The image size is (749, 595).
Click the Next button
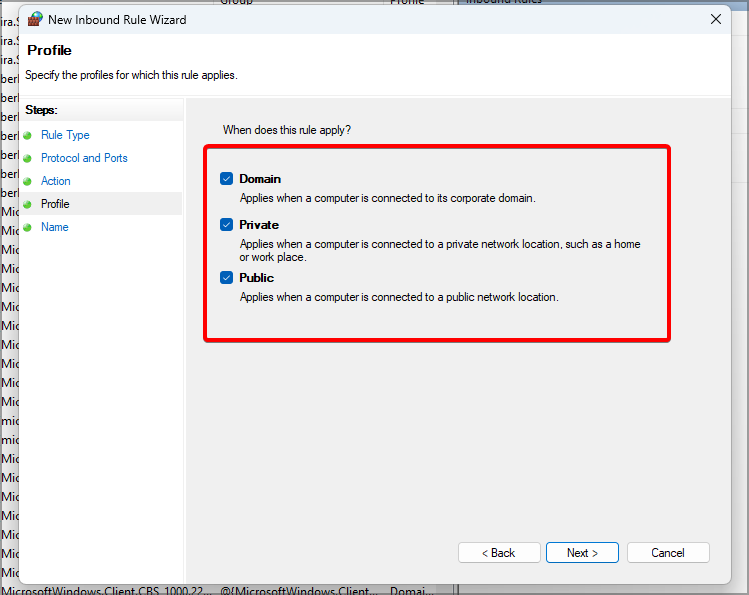pyautogui.click(x=582, y=552)
